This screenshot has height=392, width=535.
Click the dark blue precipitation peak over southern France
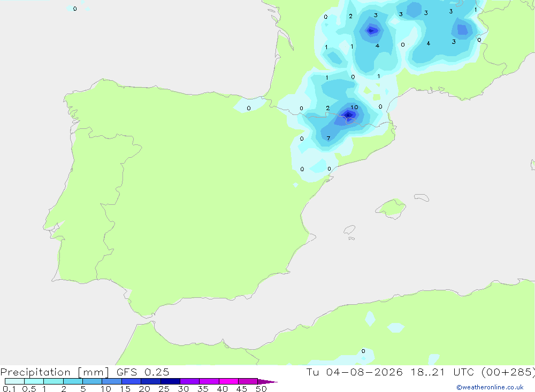371,30
